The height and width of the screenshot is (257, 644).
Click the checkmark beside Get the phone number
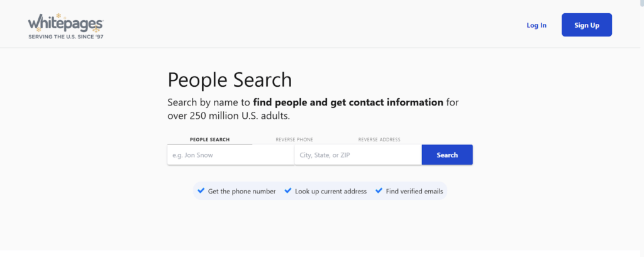(201, 190)
